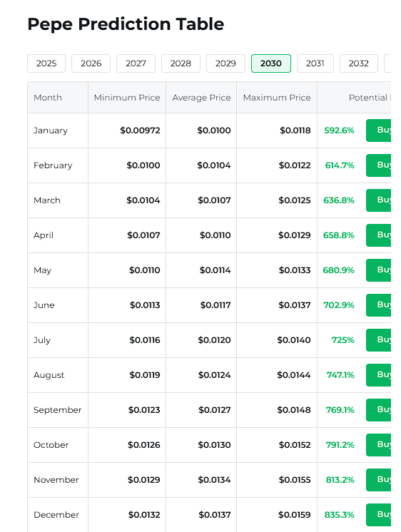Click the active 2030 tab
Viewport: 401px width, 532px height.
[271, 63]
